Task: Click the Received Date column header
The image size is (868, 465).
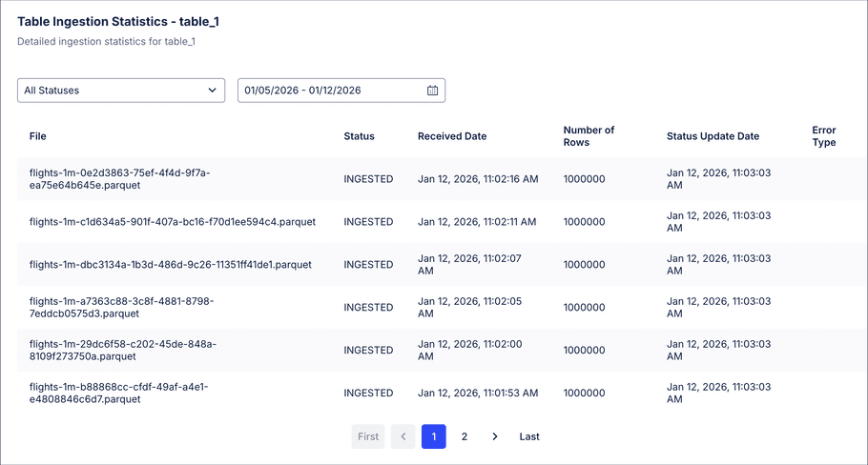Action: pos(452,136)
